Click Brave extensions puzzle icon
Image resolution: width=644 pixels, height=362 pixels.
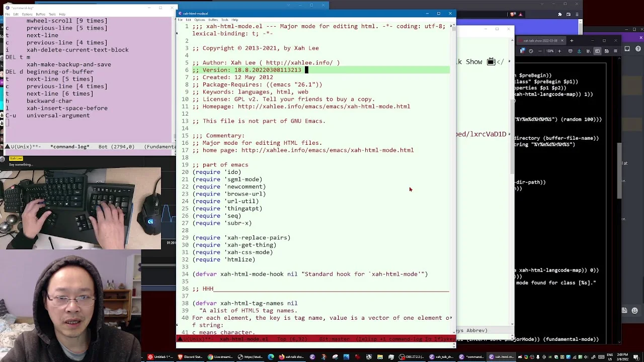[x=559, y=15]
